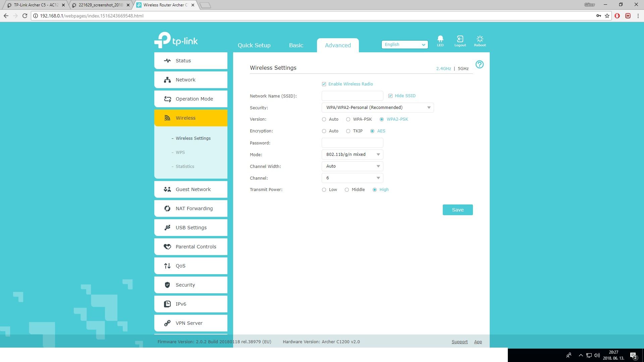The image size is (644, 362).
Task: Click the Network Name SSID field
Action: point(352,96)
